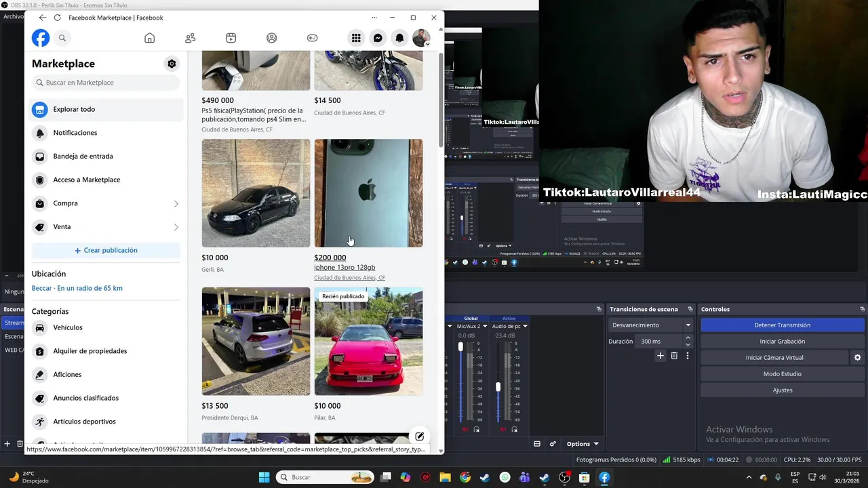868x488 pixels.
Task: Decrease the transition duration with down arrow
Action: tap(688, 344)
